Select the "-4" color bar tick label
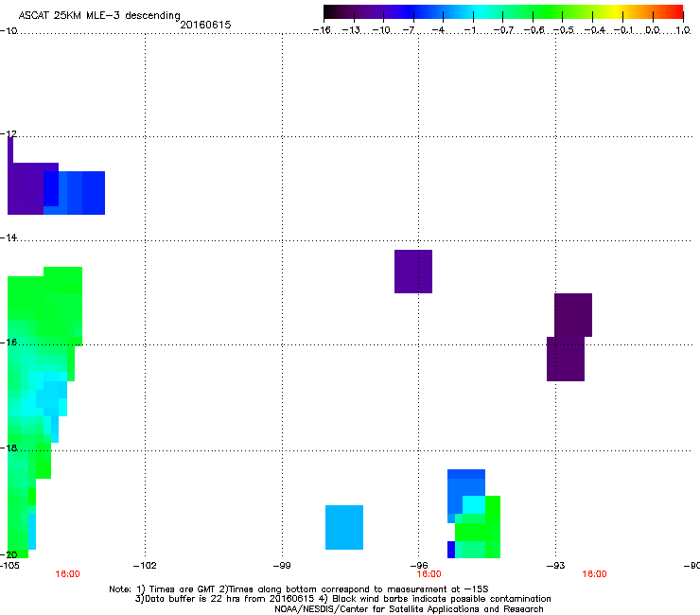The image size is (700, 615). click(x=439, y=30)
